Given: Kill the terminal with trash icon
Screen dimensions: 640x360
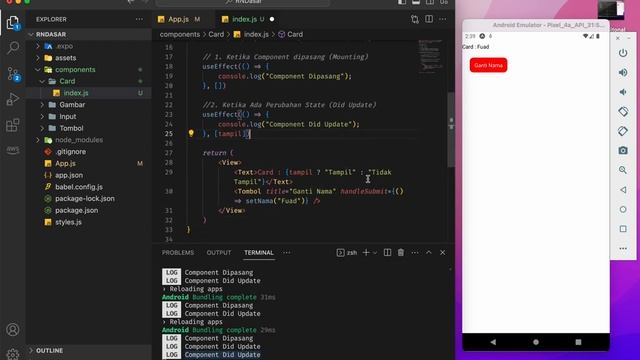Looking at the screenshot, I should click(401, 253).
